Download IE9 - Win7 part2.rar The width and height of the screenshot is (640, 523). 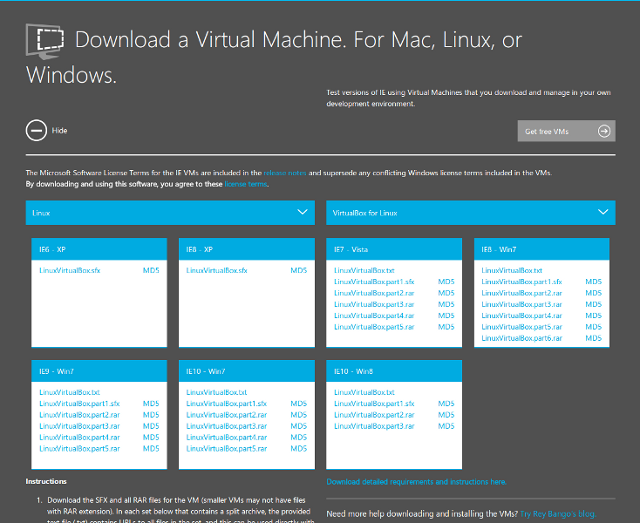point(80,415)
